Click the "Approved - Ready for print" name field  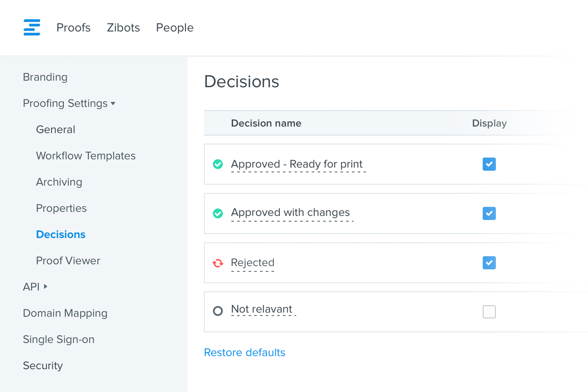coord(297,164)
